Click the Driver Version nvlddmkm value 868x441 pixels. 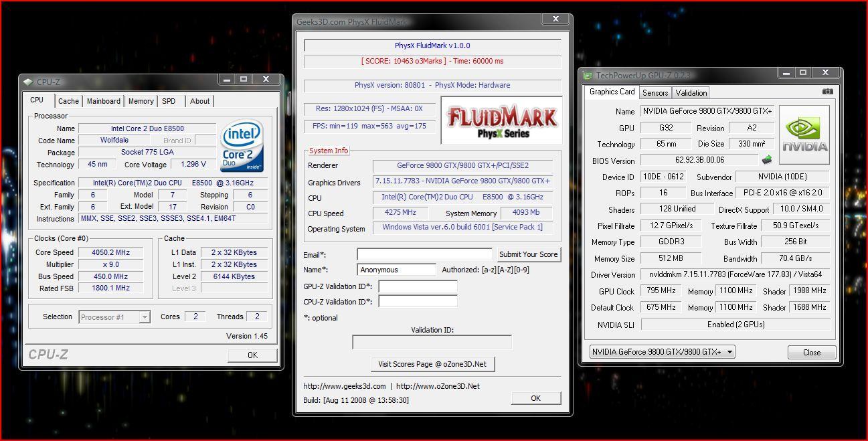[x=735, y=275]
